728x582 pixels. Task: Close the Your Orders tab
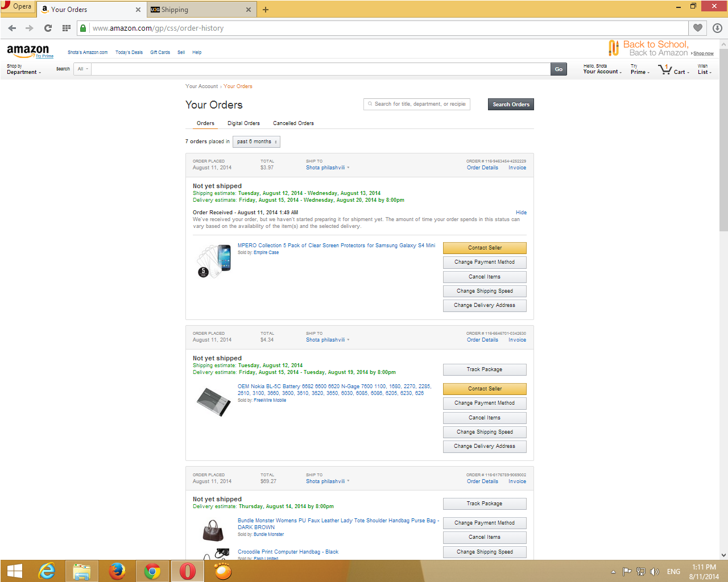[x=138, y=10]
